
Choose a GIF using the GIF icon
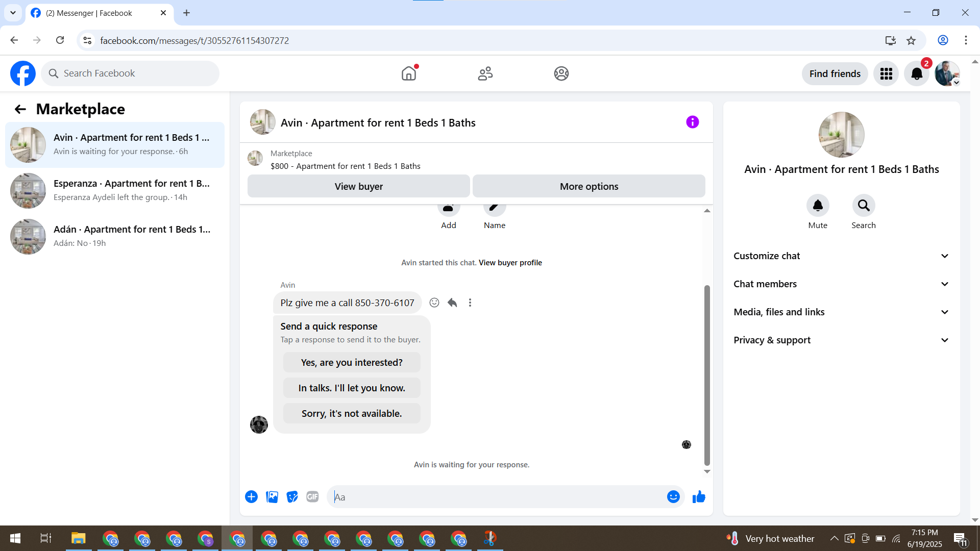312,497
